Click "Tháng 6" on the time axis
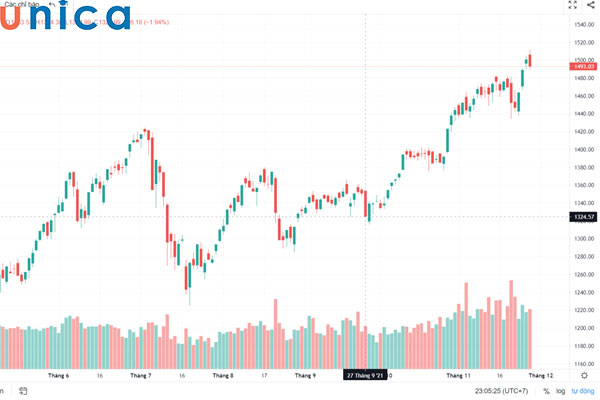Image resolution: width=600 pixels, height=400 pixels. click(x=59, y=375)
